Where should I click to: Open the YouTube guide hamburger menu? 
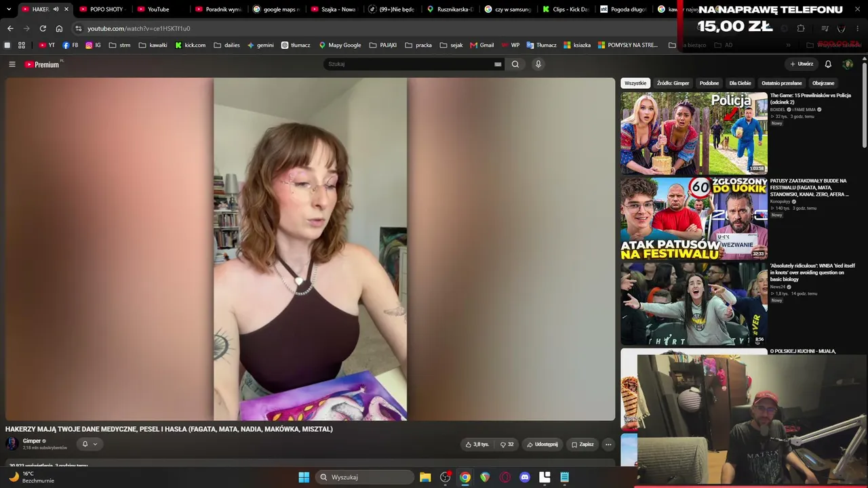(12, 64)
